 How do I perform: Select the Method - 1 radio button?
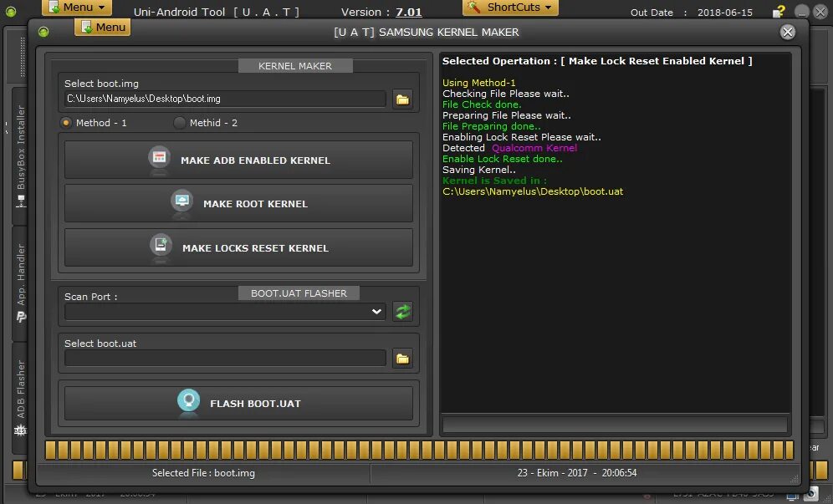tap(66, 123)
